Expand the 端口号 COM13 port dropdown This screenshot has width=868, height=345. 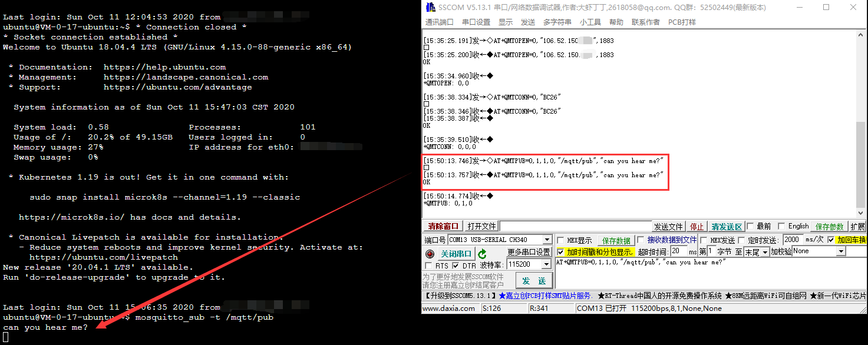[547, 240]
